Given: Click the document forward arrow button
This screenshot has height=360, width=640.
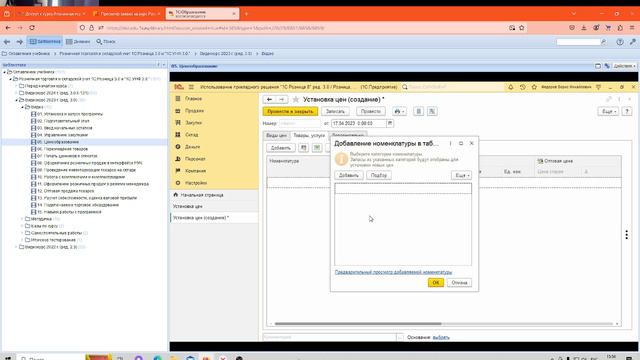Looking at the screenshot, I should 282,100.
